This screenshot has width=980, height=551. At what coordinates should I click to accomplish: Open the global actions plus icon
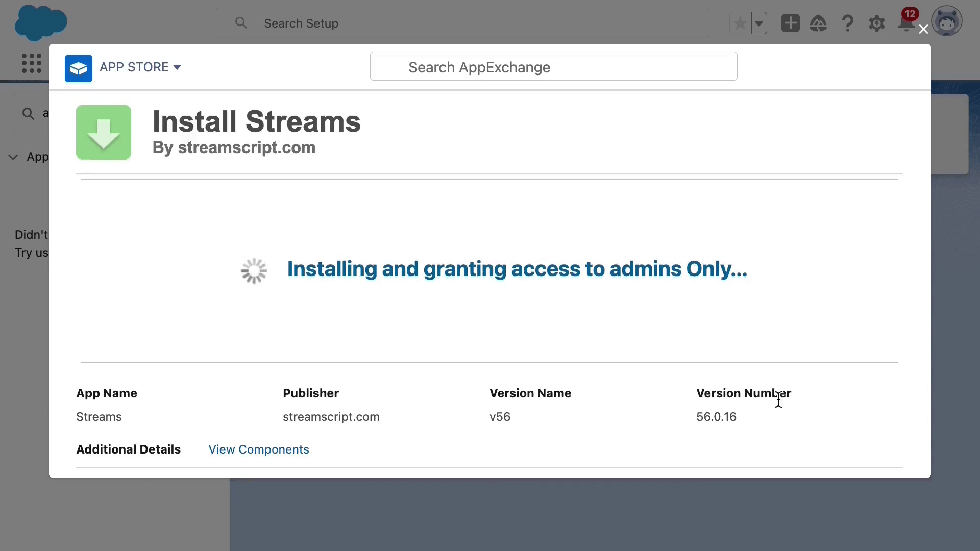790,23
